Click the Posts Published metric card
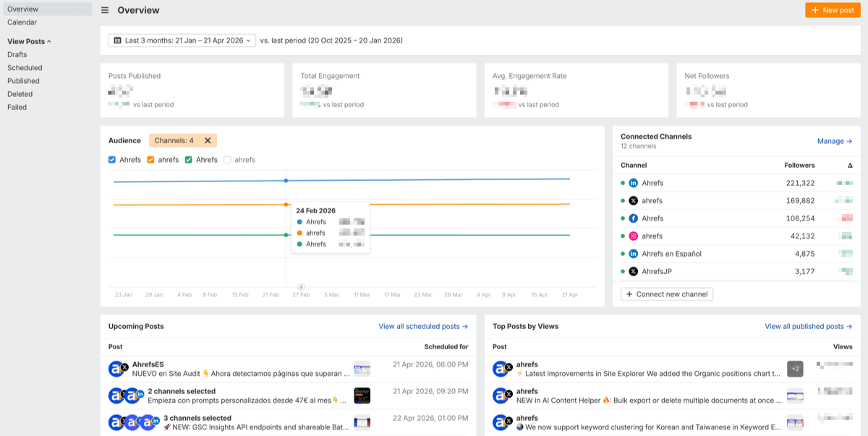This screenshot has height=436, width=868. click(x=192, y=90)
